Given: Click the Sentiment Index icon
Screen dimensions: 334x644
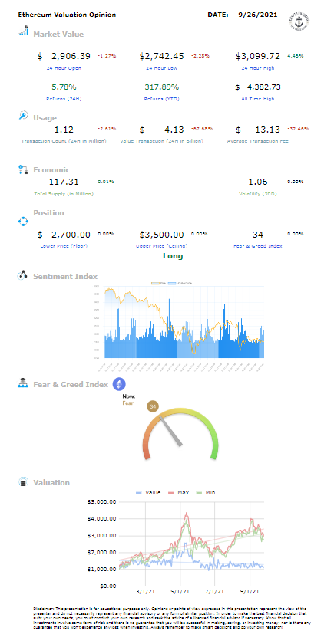Looking at the screenshot, I should [22, 275].
